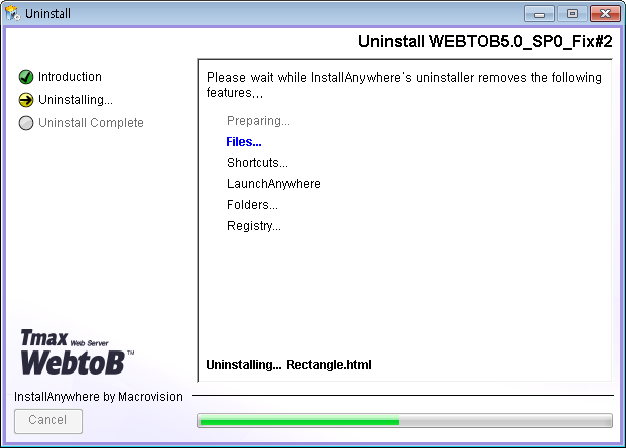The image size is (626, 448).
Task: Click the green uninstall progress bar
Action: [x=405, y=420]
